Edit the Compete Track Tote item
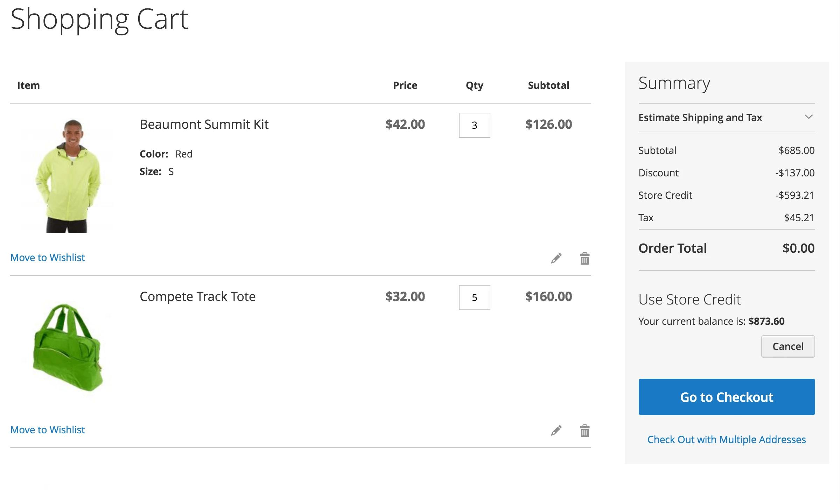This screenshot has width=840, height=504. click(556, 431)
